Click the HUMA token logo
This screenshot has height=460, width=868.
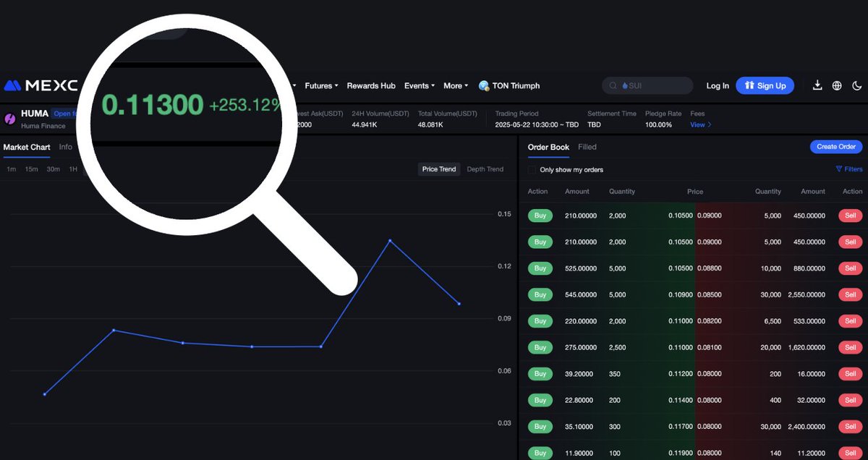10,119
